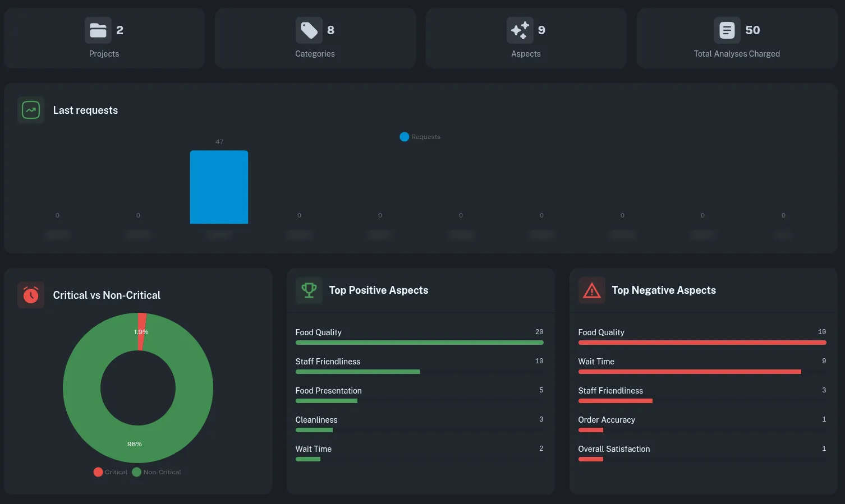Viewport: 845px width, 504px height.
Task: Click the Critical vs Non-Critical heading
Action: point(107,295)
